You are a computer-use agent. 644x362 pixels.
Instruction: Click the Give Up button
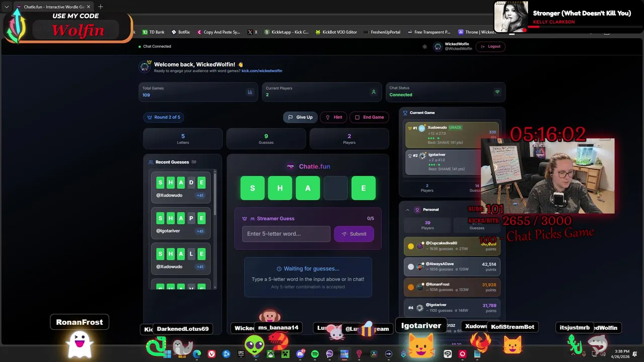(x=300, y=117)
